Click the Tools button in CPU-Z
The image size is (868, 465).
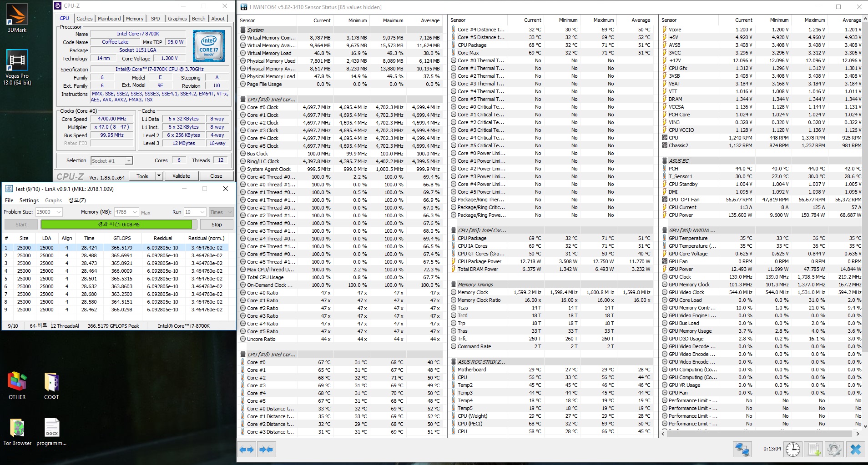click(x=142, y=176)
